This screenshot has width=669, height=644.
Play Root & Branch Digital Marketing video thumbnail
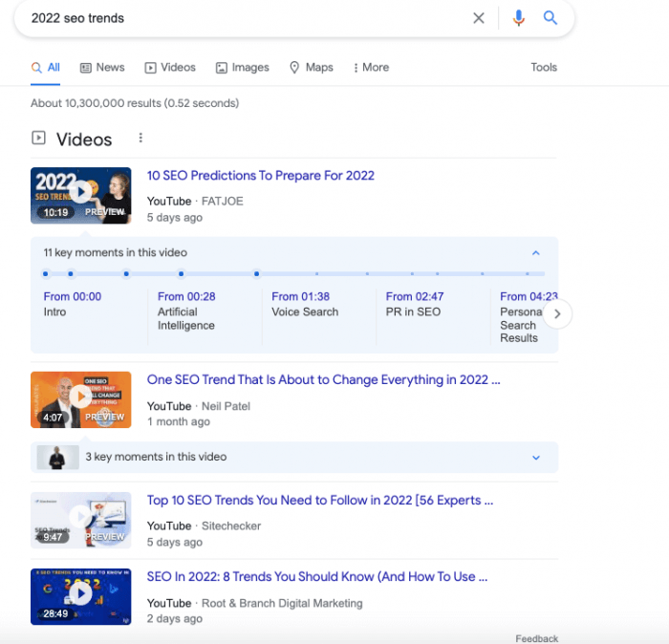pyautogui.click(x=81, y=596)
